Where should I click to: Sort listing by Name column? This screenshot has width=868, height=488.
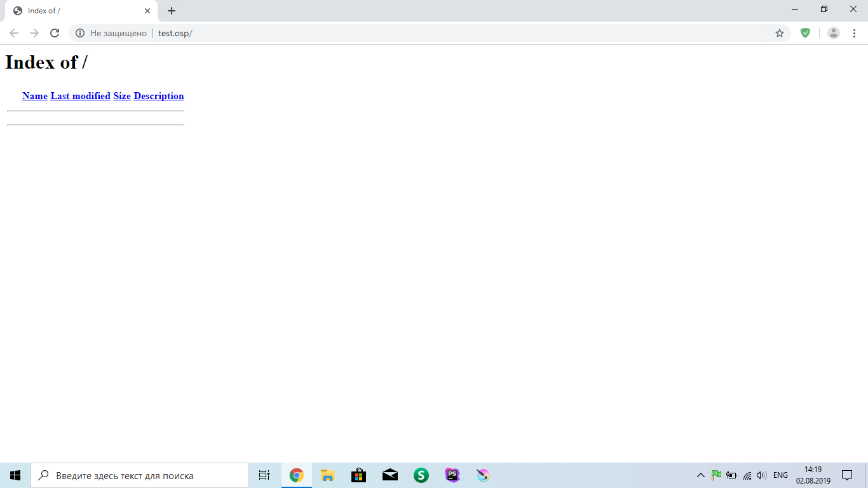[35, 96]
